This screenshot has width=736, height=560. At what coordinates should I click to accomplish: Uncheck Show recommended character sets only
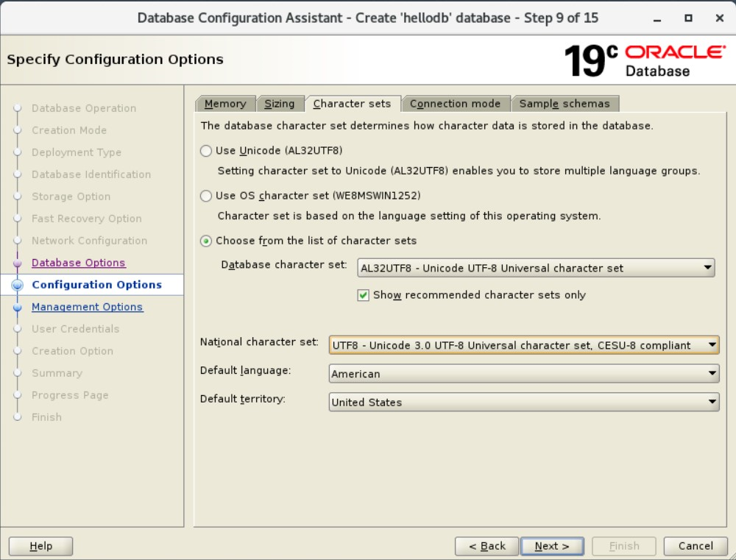point(363,295)
